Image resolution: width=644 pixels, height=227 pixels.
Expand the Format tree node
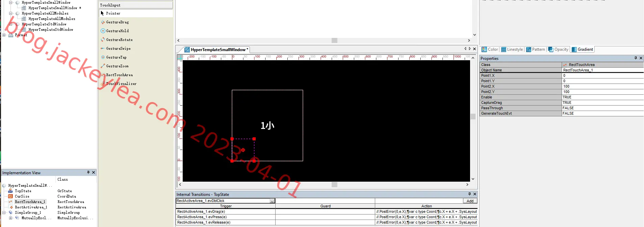[x=4, y=35]
